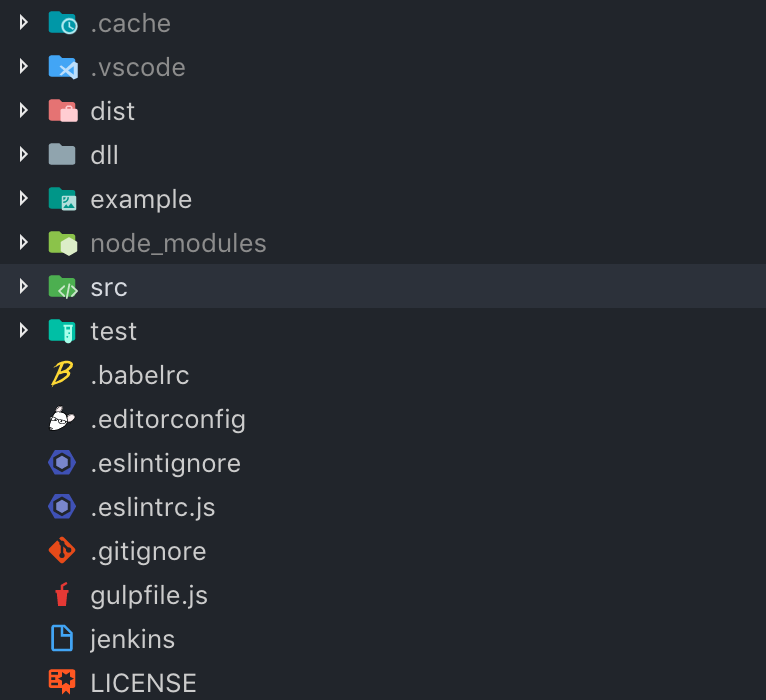Expand the example folder arrow

point(23,198)
